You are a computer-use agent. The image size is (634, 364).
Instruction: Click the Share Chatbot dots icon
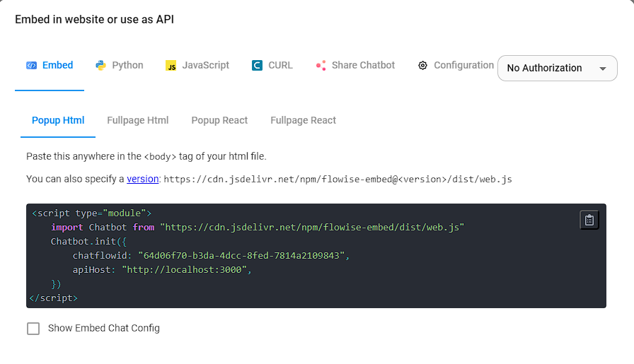pos(321,66)
